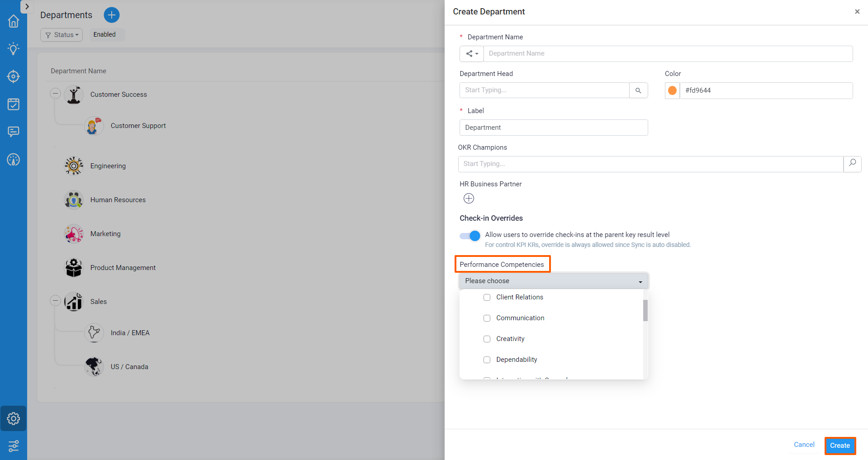Click the Cancel link
868x460 pixels.
(x=804, y=445)
